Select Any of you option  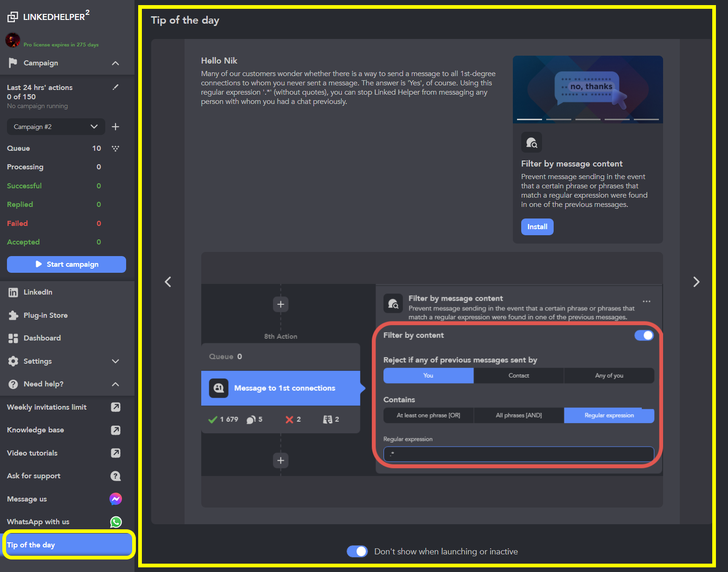(609, 376)
